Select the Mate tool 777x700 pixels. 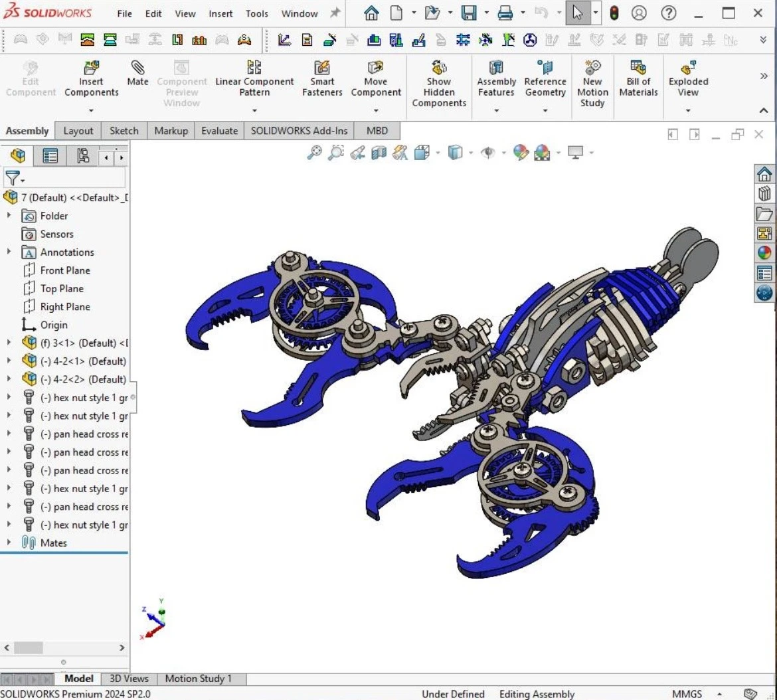tap(137, 68)
